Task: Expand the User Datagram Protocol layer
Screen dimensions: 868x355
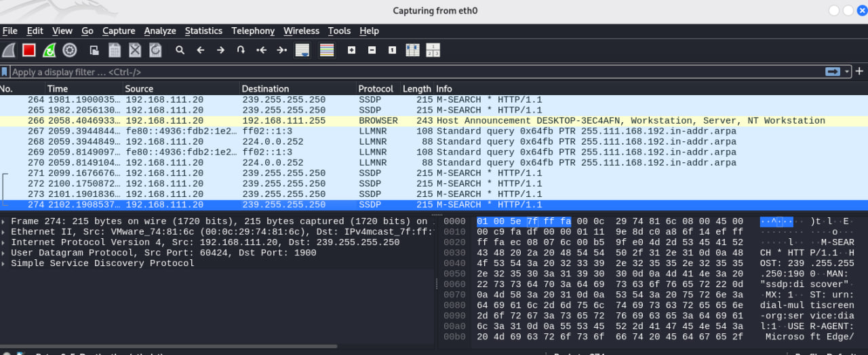Action: coord(5,253)
